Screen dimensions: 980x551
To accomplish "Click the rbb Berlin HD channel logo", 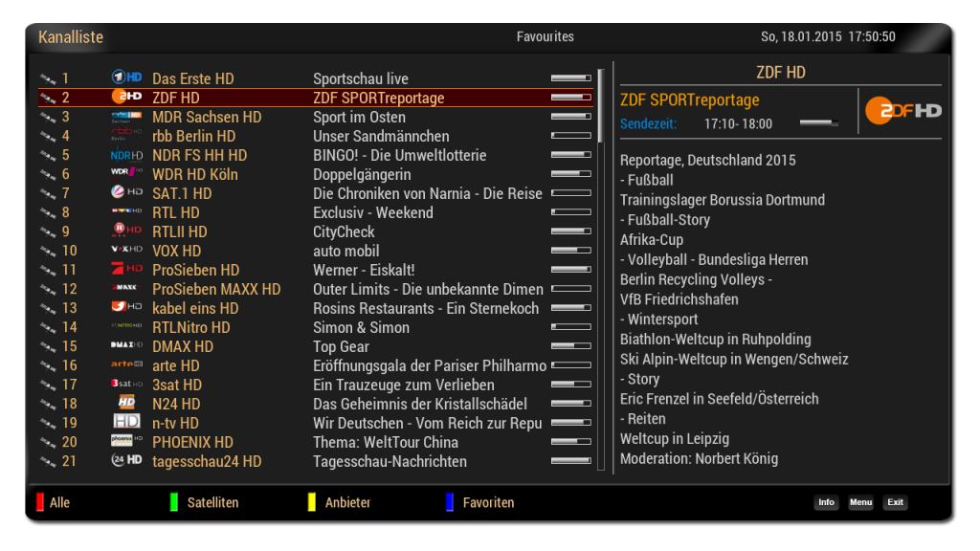I will (x=126, y=134).
